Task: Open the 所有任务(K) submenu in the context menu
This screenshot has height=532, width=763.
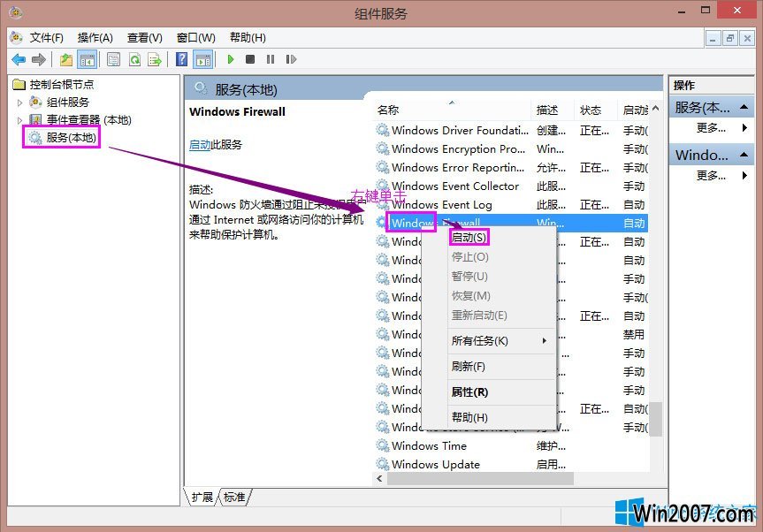Action: (489, 341)
